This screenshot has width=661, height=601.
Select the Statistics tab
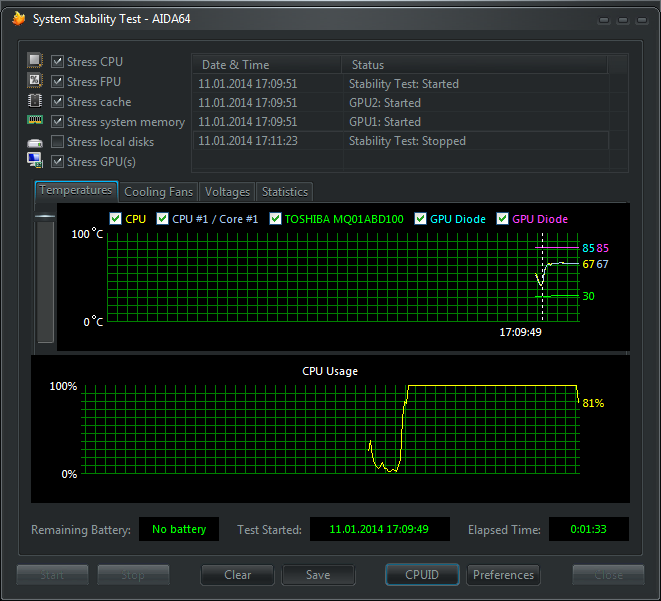tap(285, 192)
